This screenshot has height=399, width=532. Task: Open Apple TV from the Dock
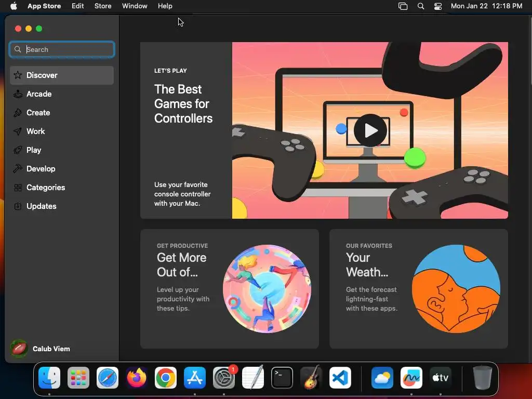tap(441, 378)
